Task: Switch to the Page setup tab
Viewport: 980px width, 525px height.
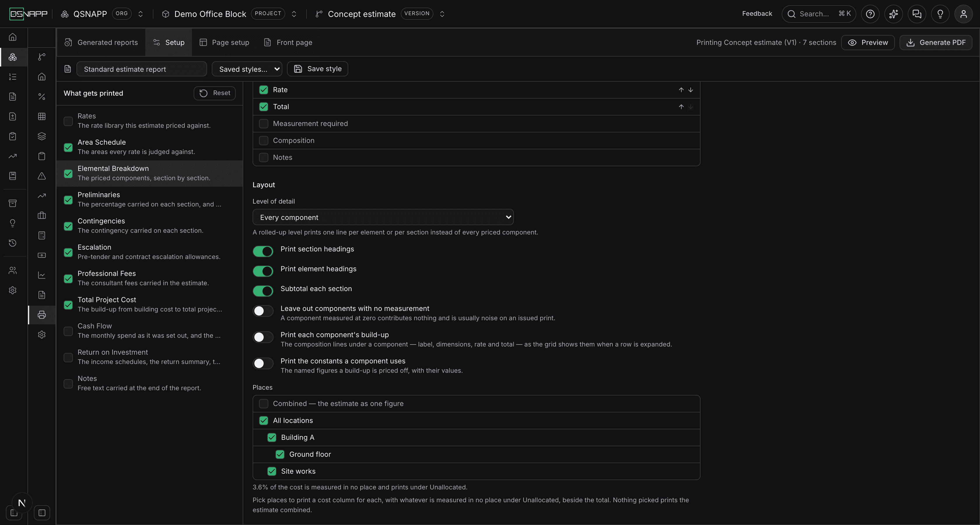Action: click(x=225, y=42)
